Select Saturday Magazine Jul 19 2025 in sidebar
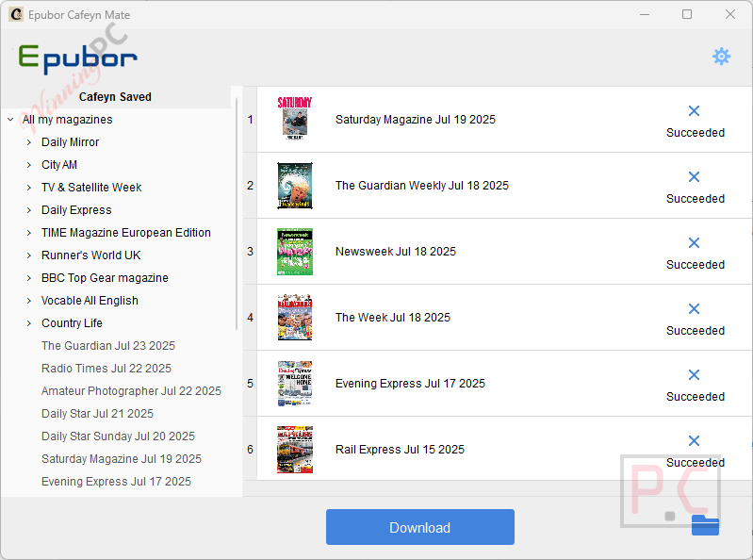This screenshot has height=560, width=753. (x=122, y=459)
